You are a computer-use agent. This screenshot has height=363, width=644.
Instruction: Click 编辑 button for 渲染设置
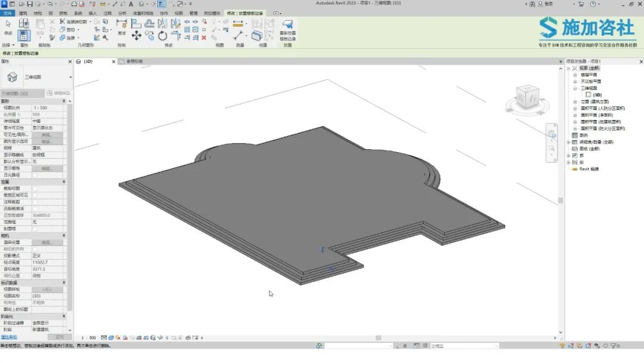(48, 242)
